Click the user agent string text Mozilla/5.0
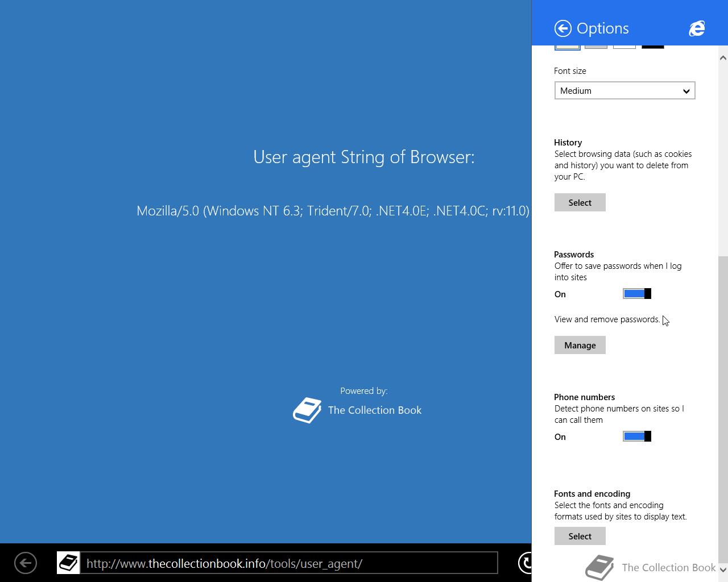Viewport: 728px width, 582px height. (x=333, y=211)
